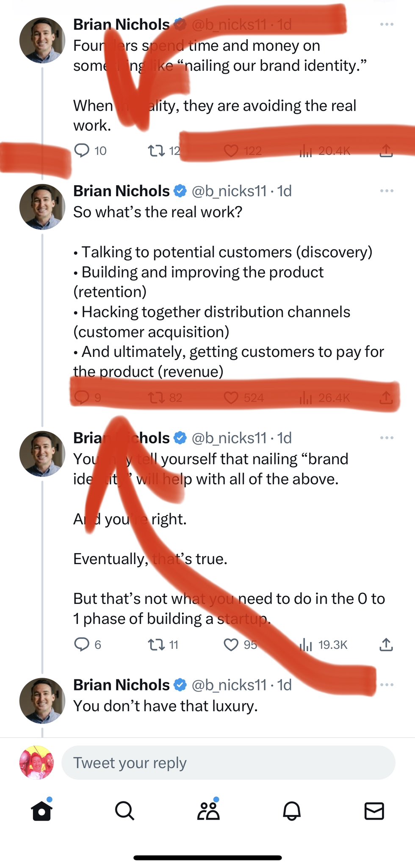The height and width of the screenshot is (868, 415).
Task: Open the Notifications bell tab
Action: coord(291,811)
